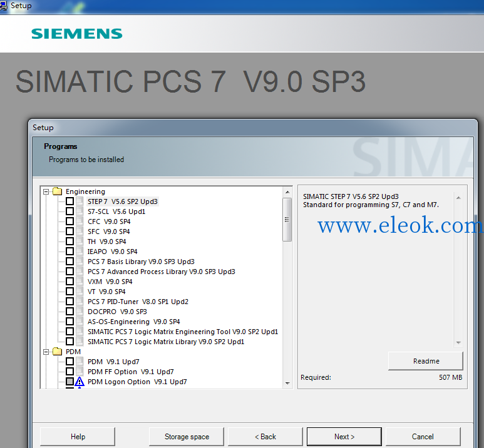This screenshot has width=484, height=448.
Task: Click the program list scroll-up arrow
Action: click(287, 192)
